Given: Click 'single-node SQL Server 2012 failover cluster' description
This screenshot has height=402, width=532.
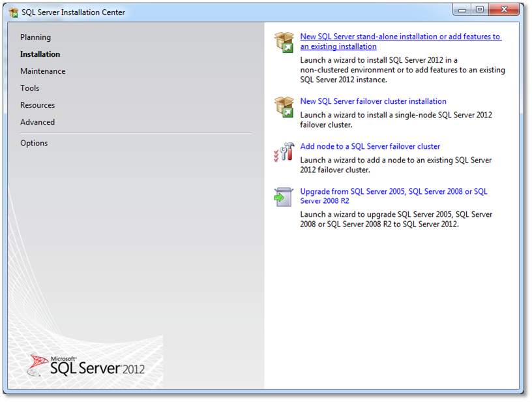Looking at the screenshot, I should (396, 120).
